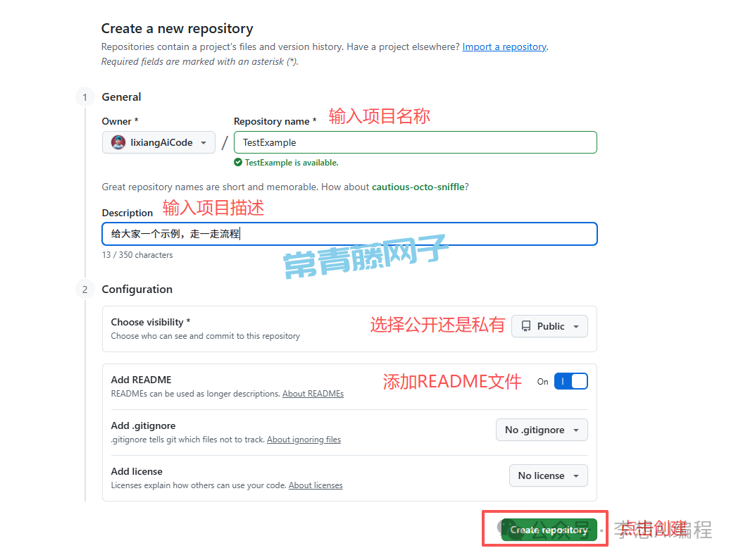The height and width of the screenshot is (560, 736).
Task: Toggle the Add README switch off
Action: click(x=570, y=381)
